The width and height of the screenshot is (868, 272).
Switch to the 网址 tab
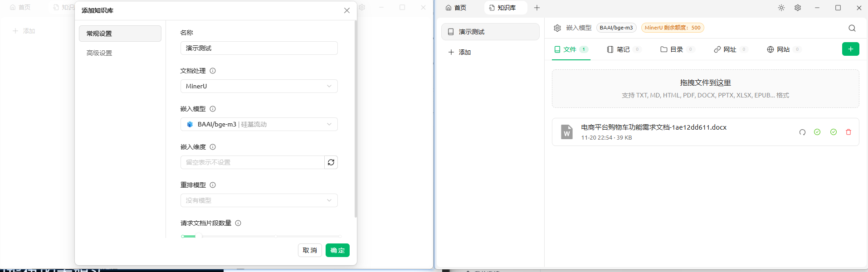pyautogui.click(x=731, y=49)
